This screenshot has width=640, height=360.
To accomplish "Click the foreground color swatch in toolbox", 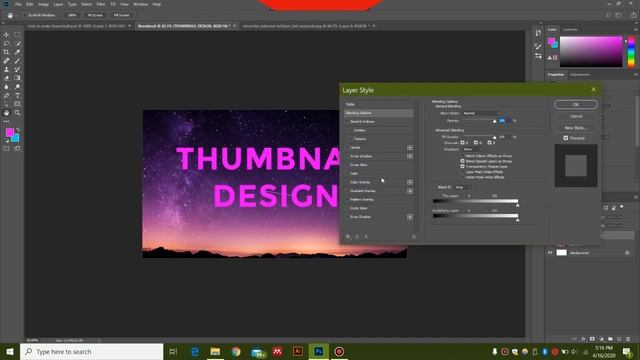I will coord(9,132).
